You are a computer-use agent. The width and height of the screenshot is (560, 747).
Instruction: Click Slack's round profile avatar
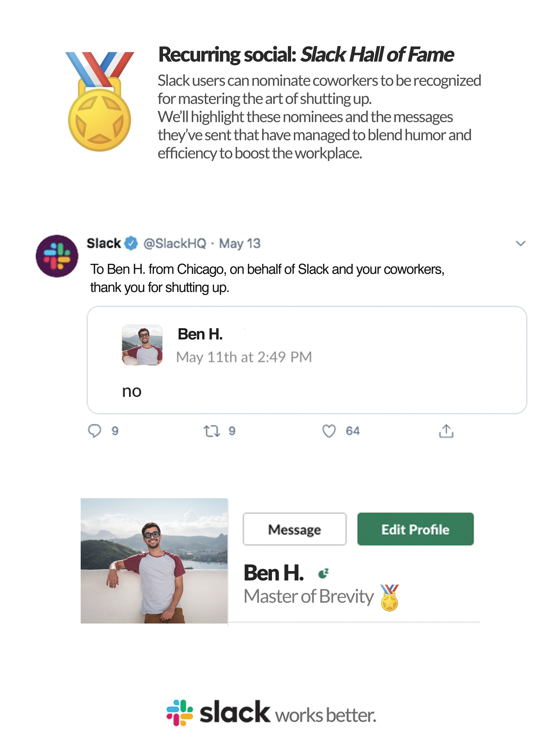click(57, 256)
